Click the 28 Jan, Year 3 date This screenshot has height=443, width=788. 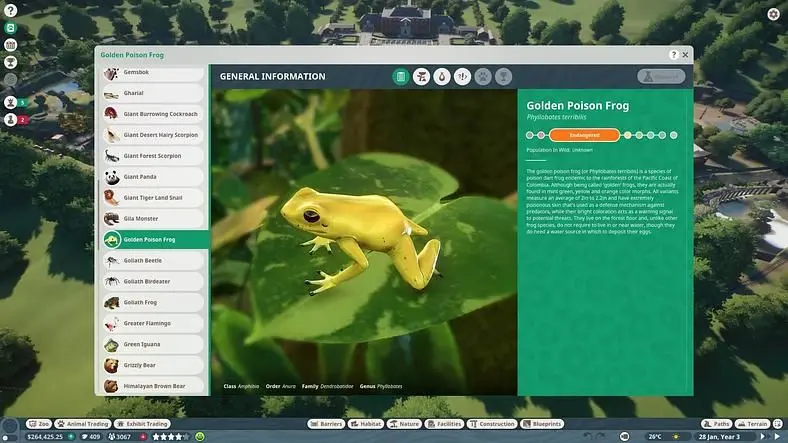pos(719,436)
